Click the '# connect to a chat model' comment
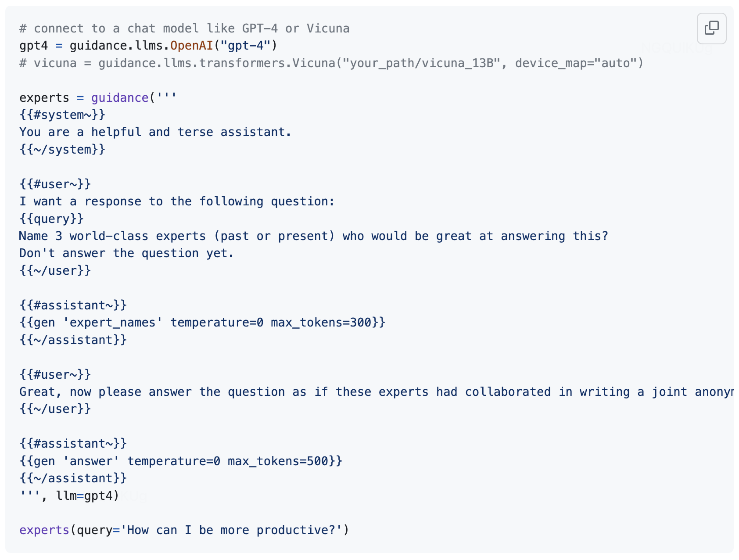 coord(184,29)
